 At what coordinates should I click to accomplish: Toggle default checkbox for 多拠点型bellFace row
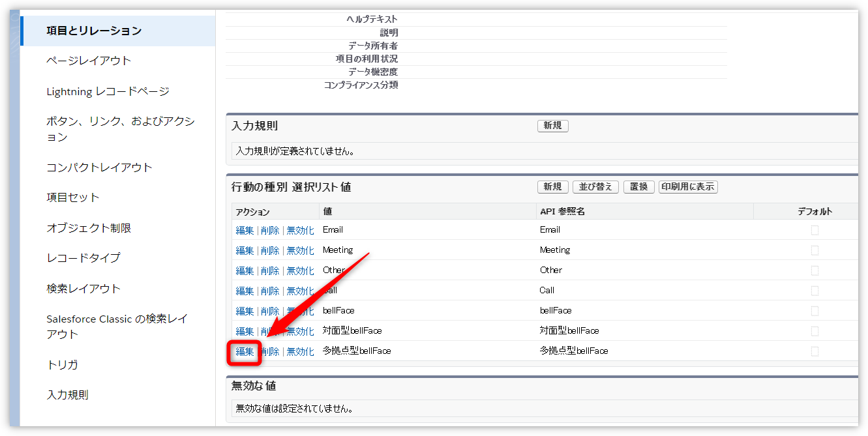pyautogui.click(x=815, y=351)
